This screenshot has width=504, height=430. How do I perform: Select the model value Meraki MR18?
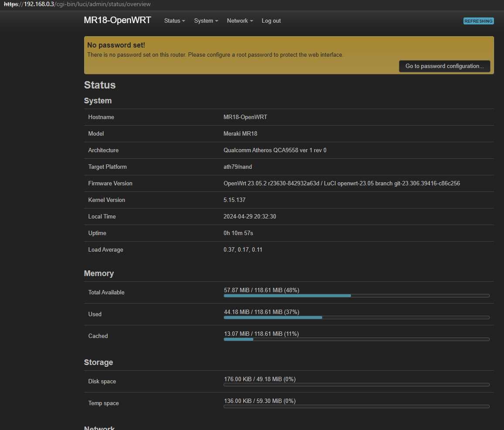(x=240, y=133)
